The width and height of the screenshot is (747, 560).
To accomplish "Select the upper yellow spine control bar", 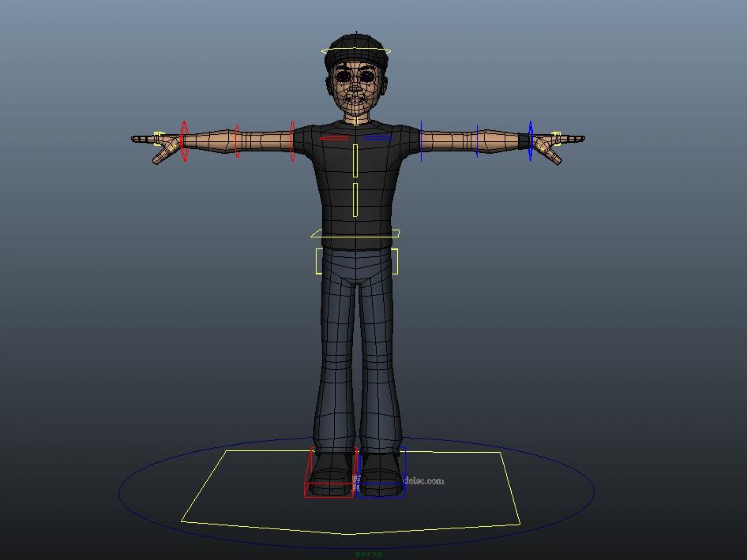I will 355,161.
